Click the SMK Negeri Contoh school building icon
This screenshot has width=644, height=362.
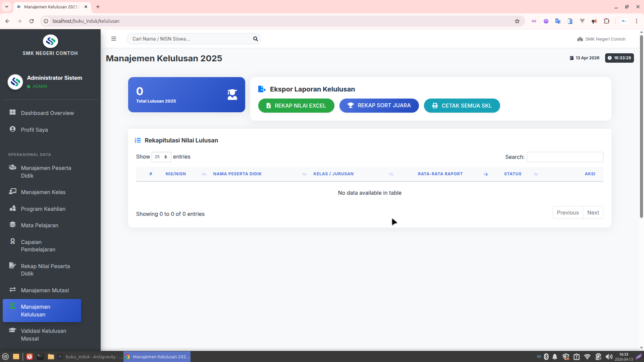580,39
